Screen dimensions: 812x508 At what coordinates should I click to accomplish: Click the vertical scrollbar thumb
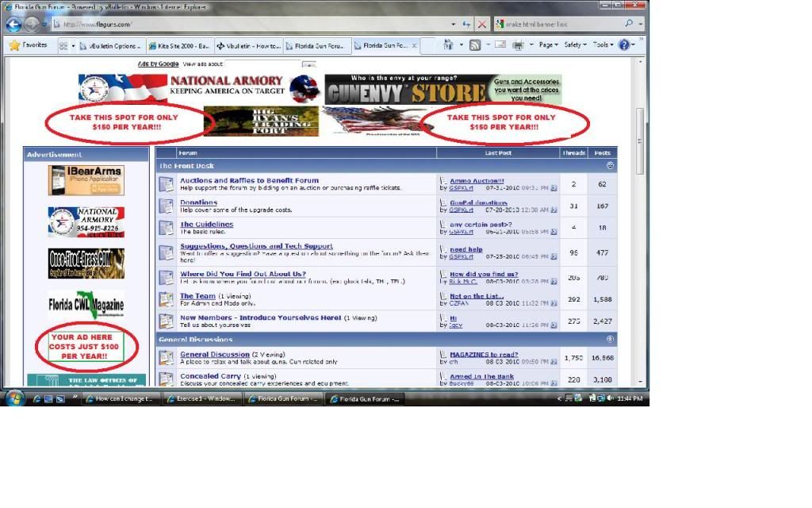(x=640, y=141)
